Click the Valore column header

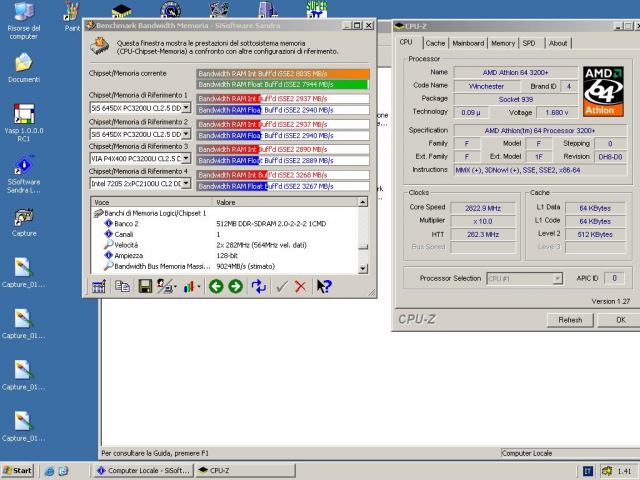285,202
